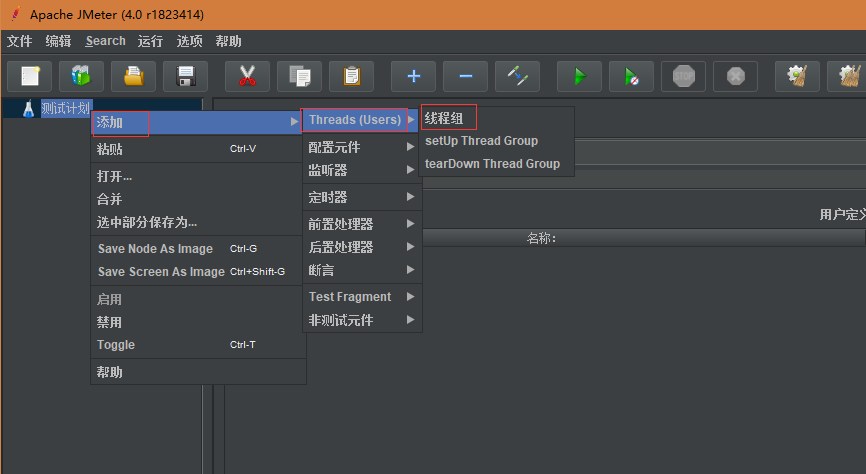866x474 pixels.
Task: Expand the 配置元件 submenu
Action: click(361, 147)
